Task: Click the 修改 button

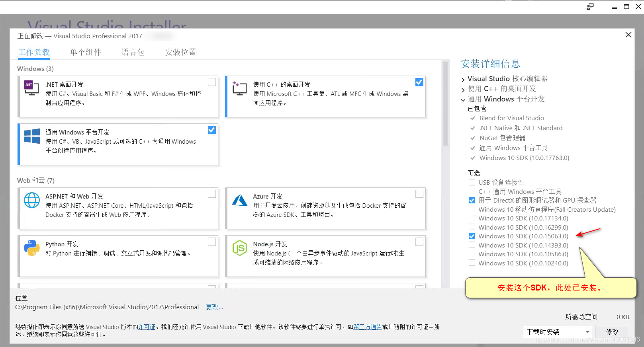Action: 612,332
